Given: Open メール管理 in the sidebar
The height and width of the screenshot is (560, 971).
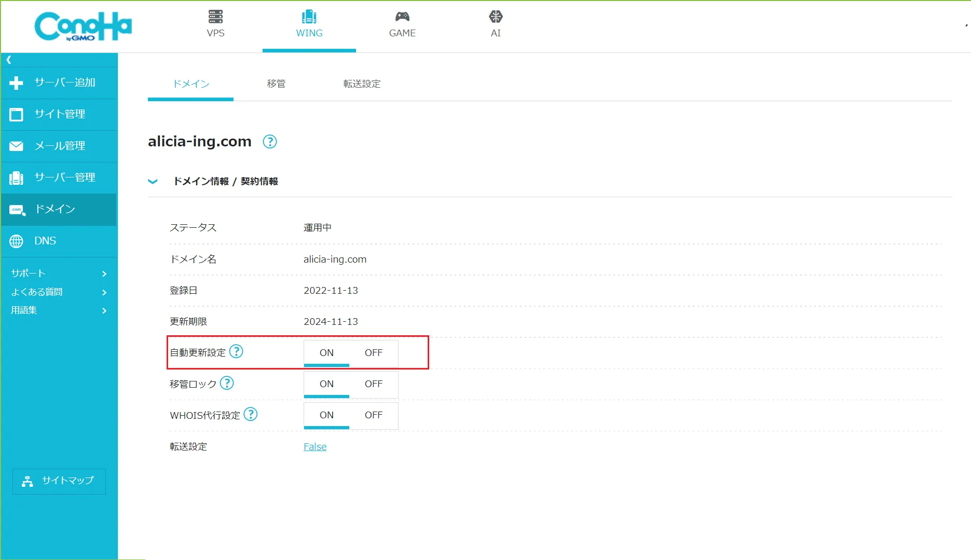Looking at the screenshot, I should click(59, 146).
